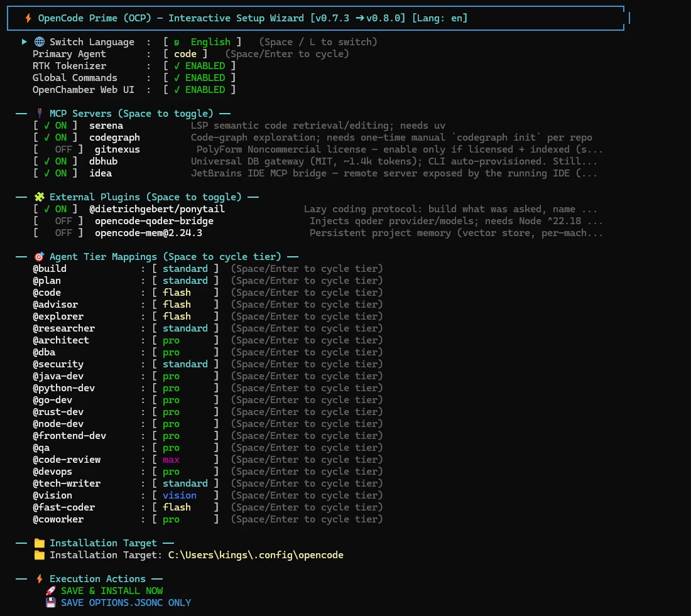This screenshot has width=691, height=616.
Task: Turn off the dbhub MCP server
Action: point(55,161)
